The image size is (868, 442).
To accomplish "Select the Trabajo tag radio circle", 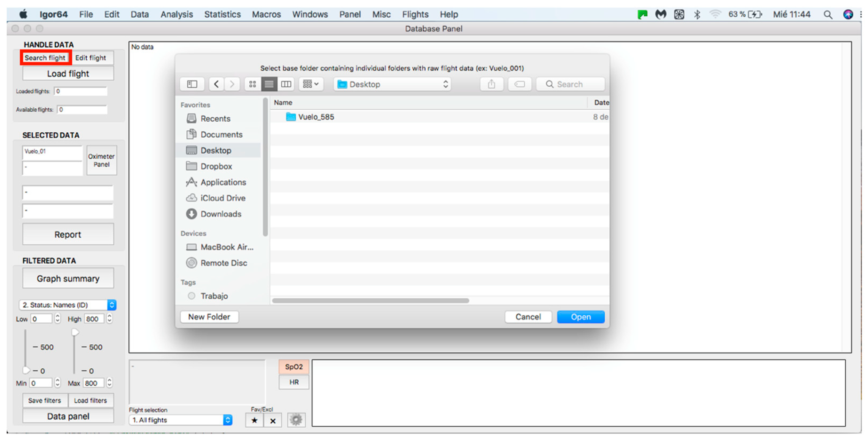I will tap(191, 296).
